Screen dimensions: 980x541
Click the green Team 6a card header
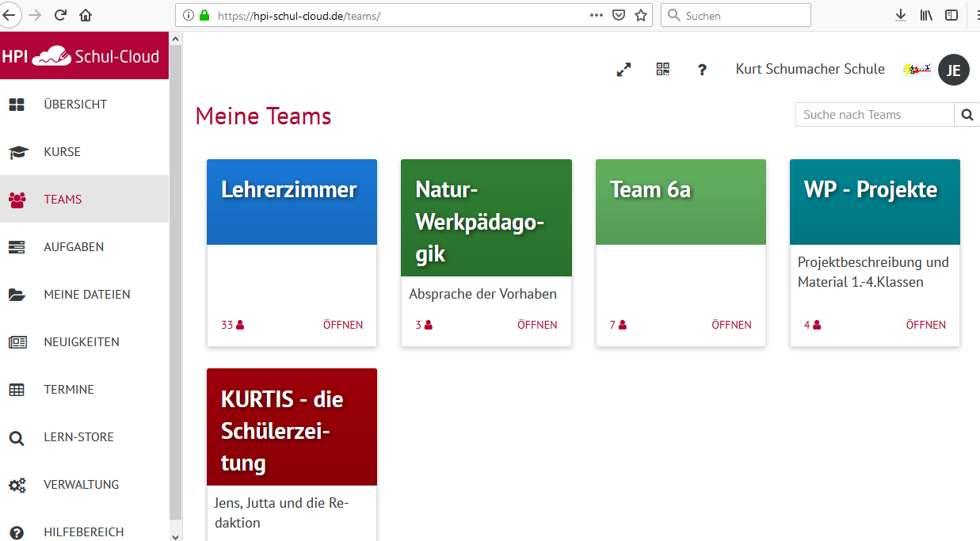coord(681,202)
